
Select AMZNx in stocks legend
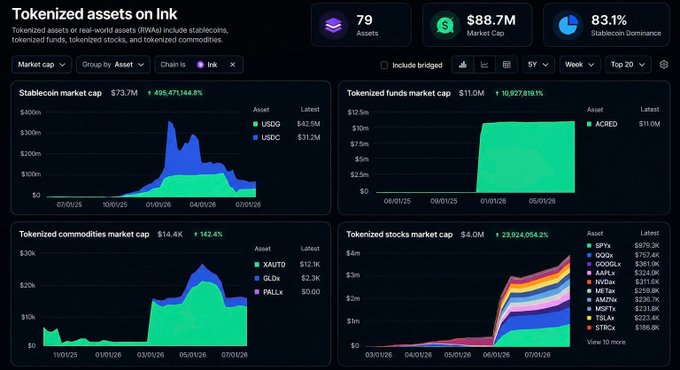click(606, 300)
